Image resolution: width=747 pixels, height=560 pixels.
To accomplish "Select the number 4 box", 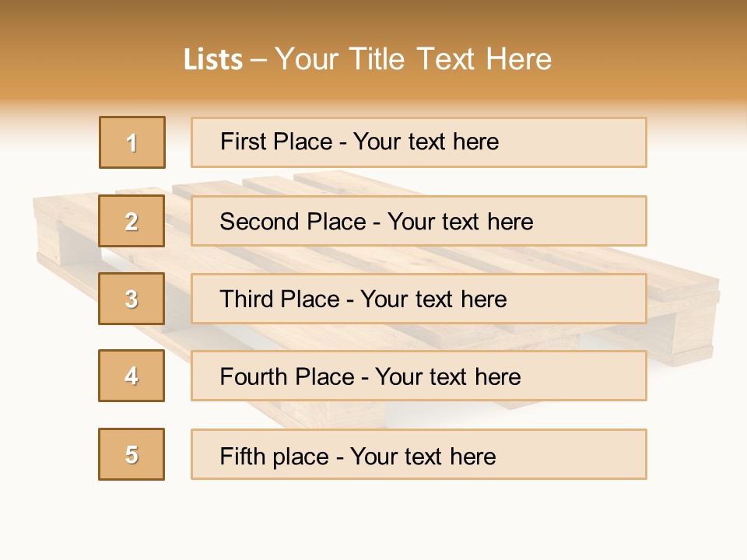I will pyautogui.click(x=132, y=376).
